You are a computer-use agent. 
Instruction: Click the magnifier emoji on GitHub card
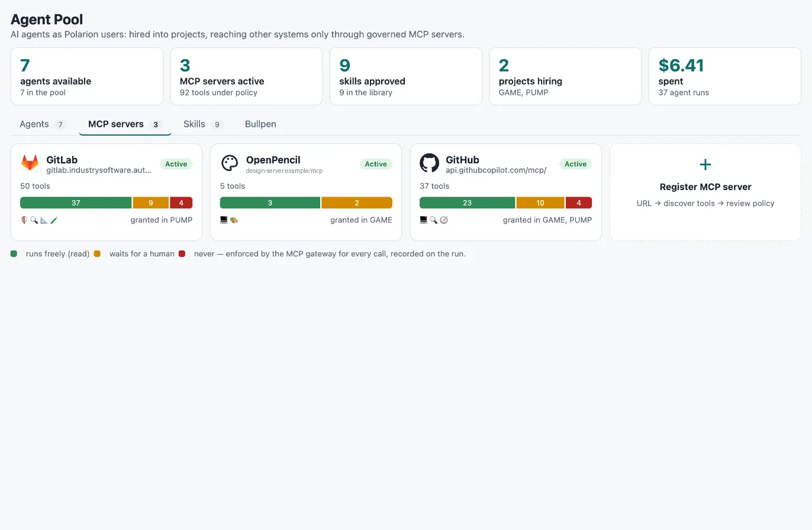click(434, 220)
